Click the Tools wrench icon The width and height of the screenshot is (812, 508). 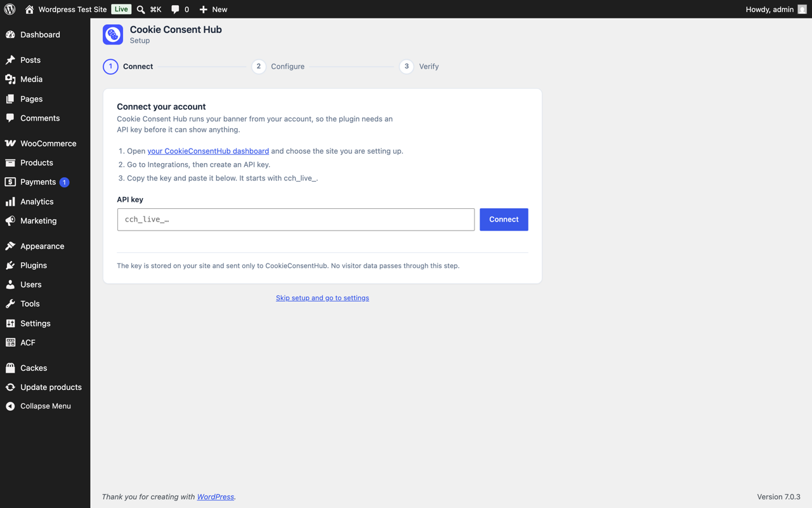point(10,304)
